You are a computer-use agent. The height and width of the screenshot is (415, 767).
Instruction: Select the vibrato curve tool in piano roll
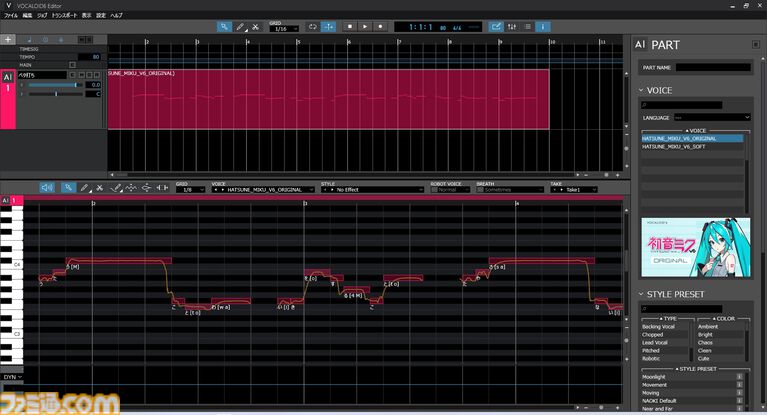click(131, 187)
